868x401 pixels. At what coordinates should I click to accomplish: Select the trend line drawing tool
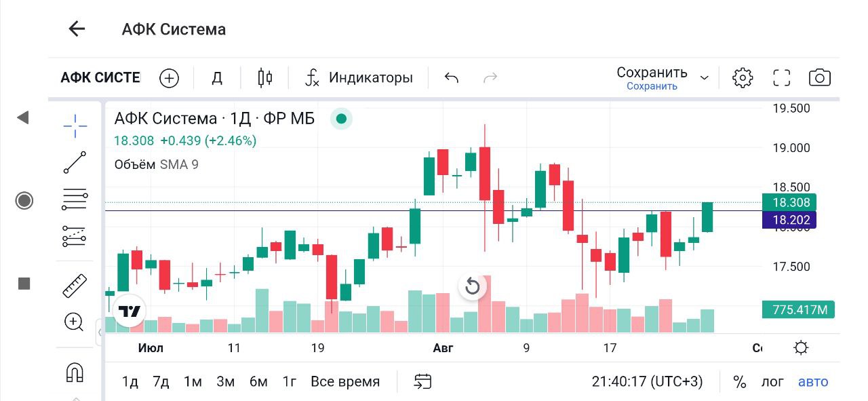[x=75, y=163]
